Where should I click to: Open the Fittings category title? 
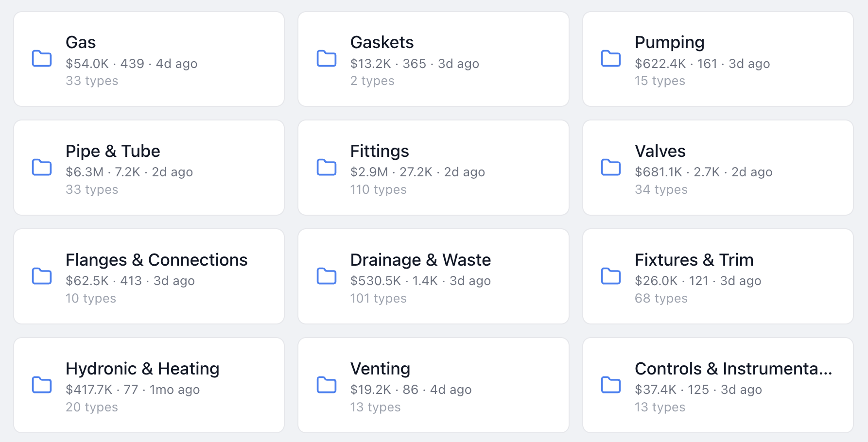point(380,151)
